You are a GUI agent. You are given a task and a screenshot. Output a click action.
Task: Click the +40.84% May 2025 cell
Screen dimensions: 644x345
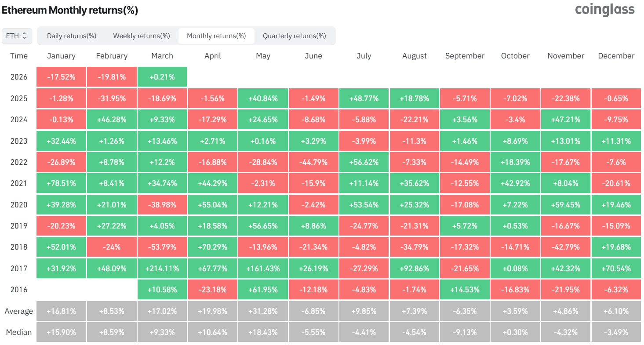tap(263, 98)
